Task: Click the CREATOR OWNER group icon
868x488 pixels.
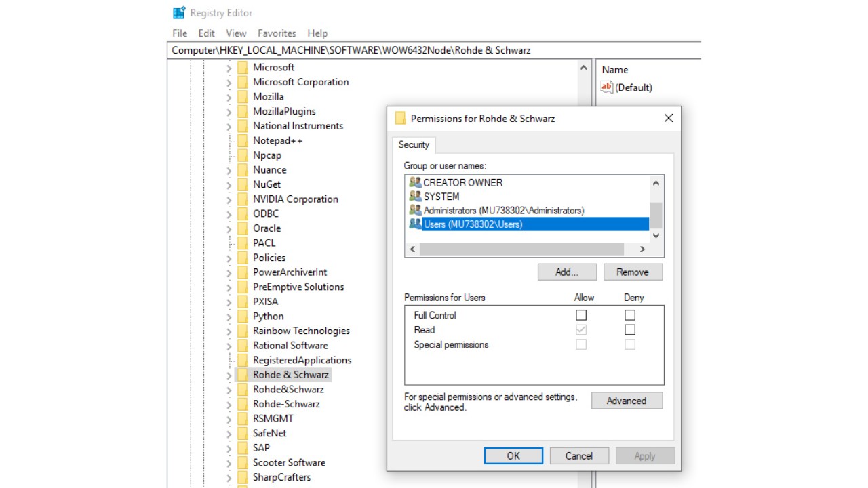Action: click(415, 182)
